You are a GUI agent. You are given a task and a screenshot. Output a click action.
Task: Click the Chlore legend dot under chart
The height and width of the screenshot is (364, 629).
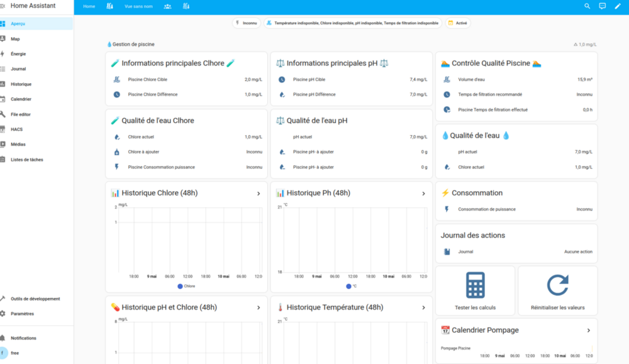[x=180, y=286]
